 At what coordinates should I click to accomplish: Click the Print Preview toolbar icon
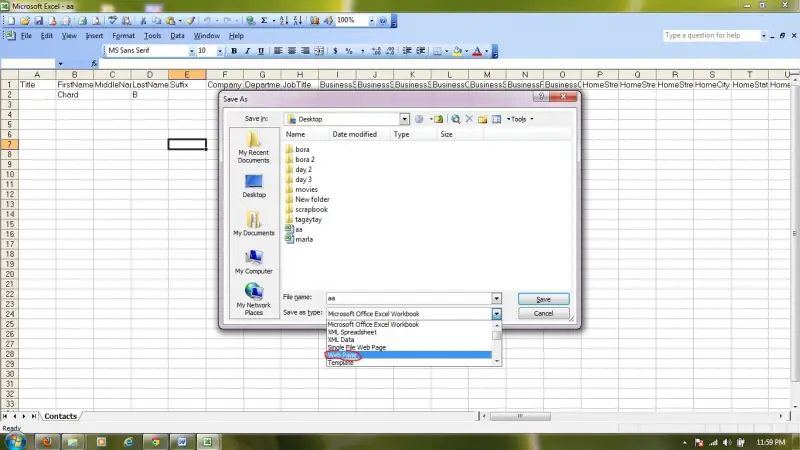[96, 20]
